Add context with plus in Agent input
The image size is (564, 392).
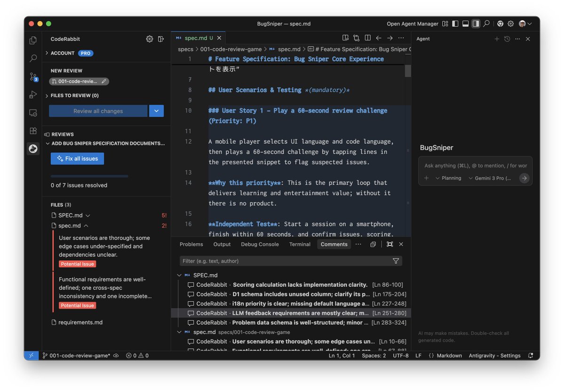click(x=426, y=178)
